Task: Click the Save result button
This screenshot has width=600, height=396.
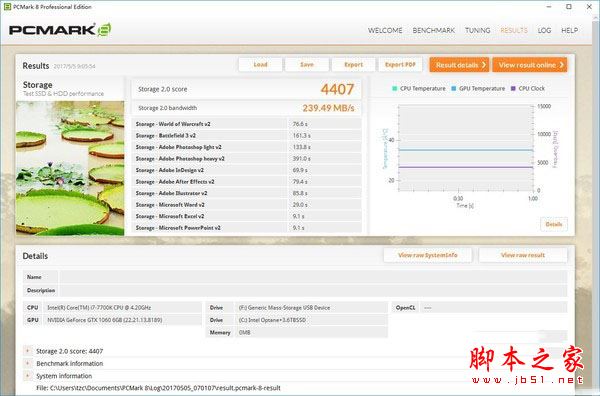Action: tap(307, 65)
